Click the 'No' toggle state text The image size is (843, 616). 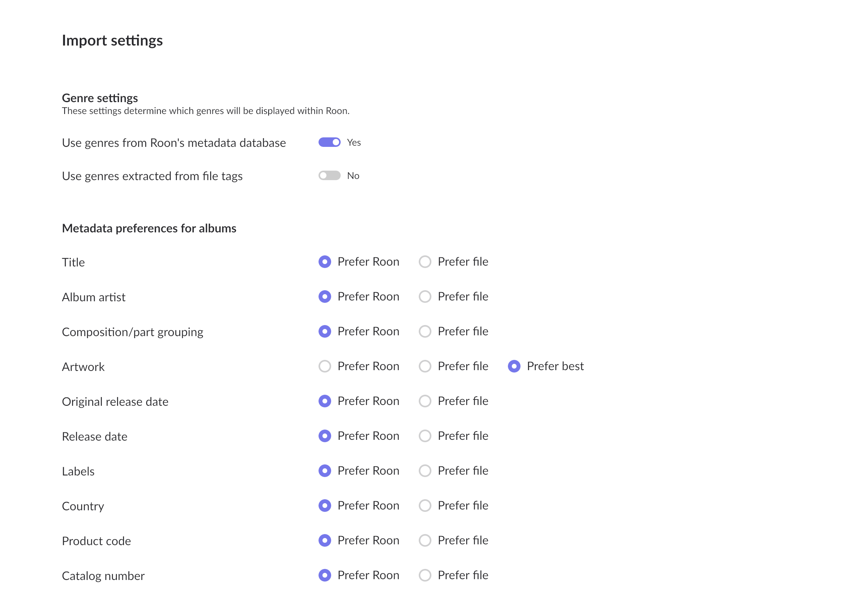[353, 176]
